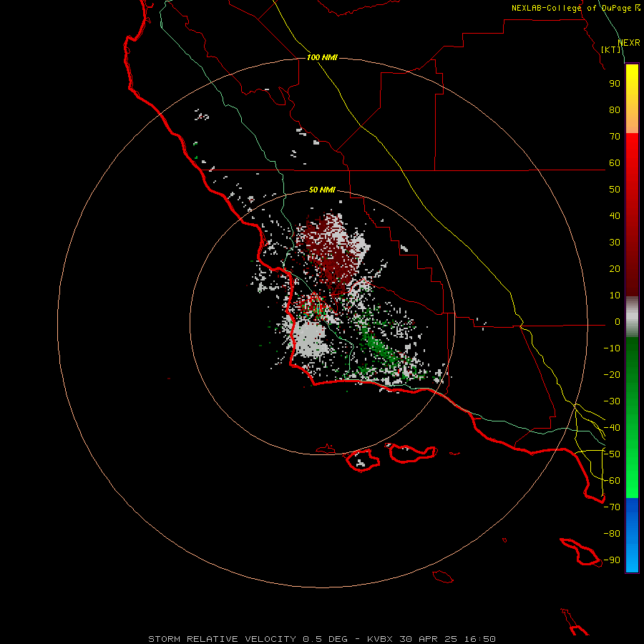Click the -10 value on velocity scale

[612, 348]
